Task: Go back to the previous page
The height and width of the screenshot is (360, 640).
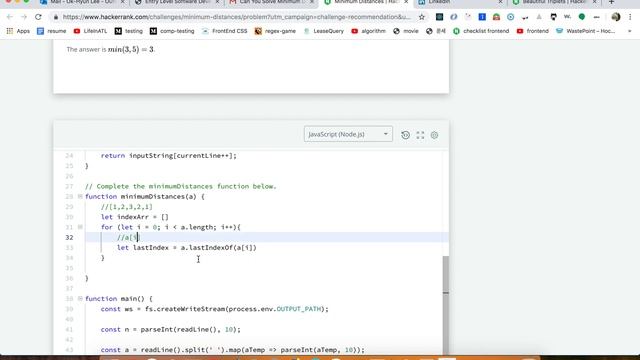Action: point(10,17)
